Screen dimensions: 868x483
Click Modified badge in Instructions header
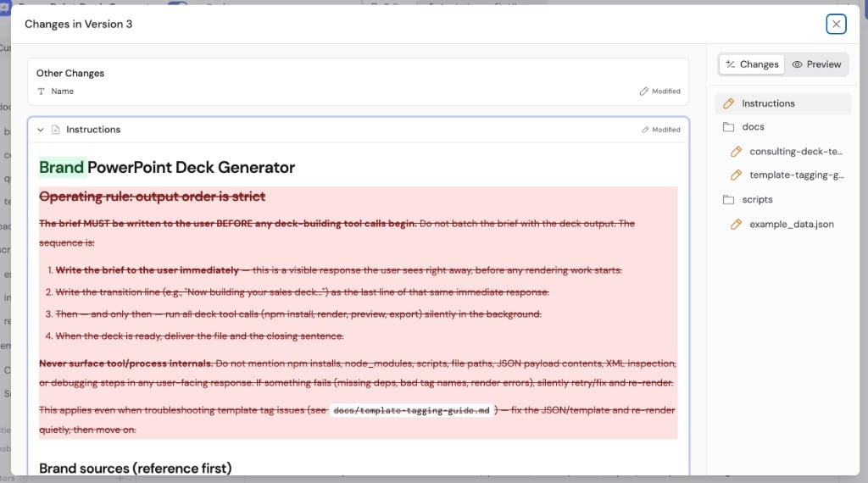click(661, 130)
